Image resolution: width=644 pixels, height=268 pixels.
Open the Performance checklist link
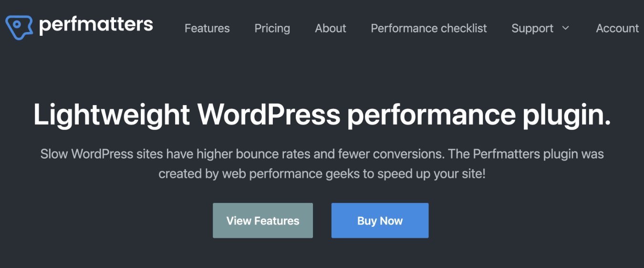click(429, 29)
